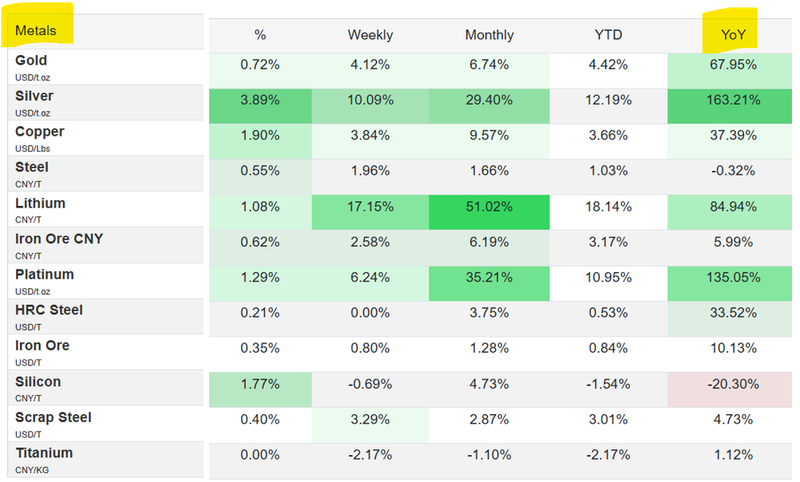
Task: Sort by the % daily change column
Action: click(x=260, y=35)
